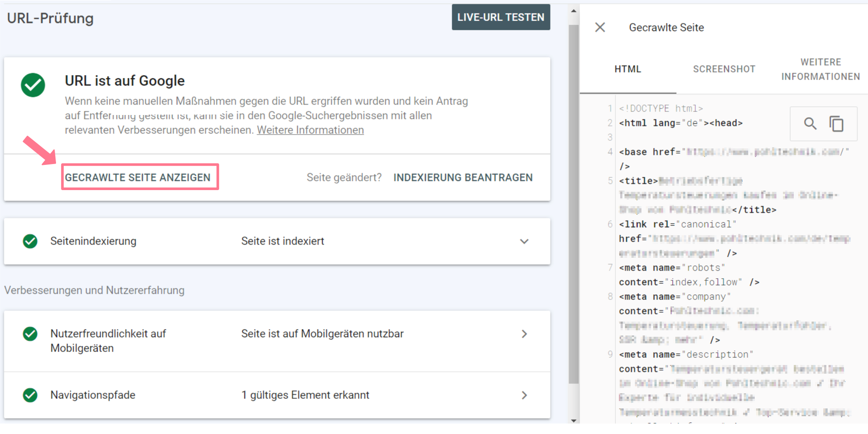The image size is (868, 434).
Task: Click green checkmark next to URL ist auf Google
Action: (33, 85)
